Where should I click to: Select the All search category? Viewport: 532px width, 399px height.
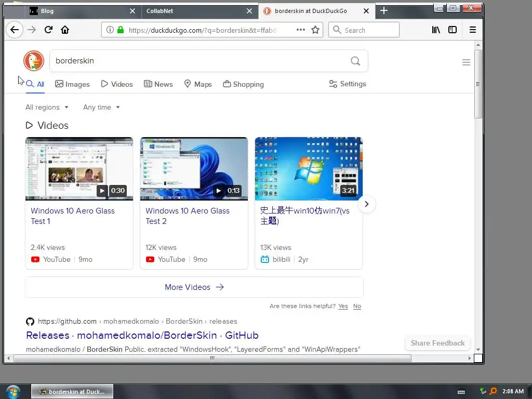[35, 84]
